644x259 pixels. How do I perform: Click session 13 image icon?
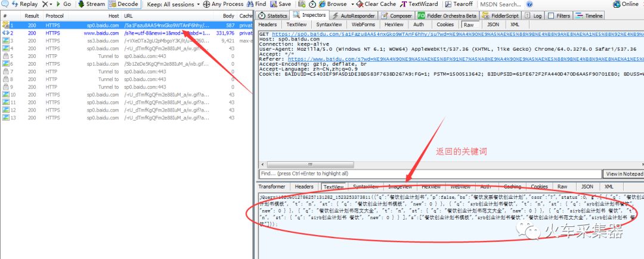(5, 118)
